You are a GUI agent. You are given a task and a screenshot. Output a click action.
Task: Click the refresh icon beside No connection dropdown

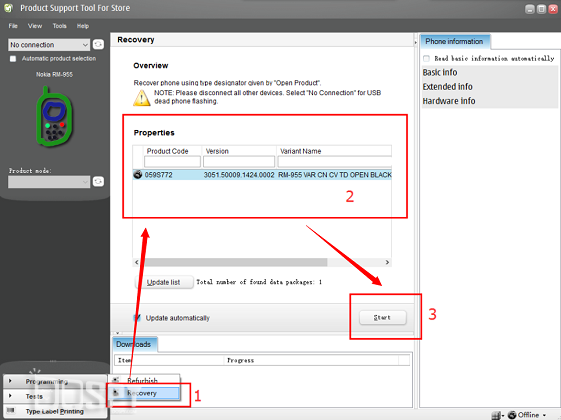tap(98, 44)
